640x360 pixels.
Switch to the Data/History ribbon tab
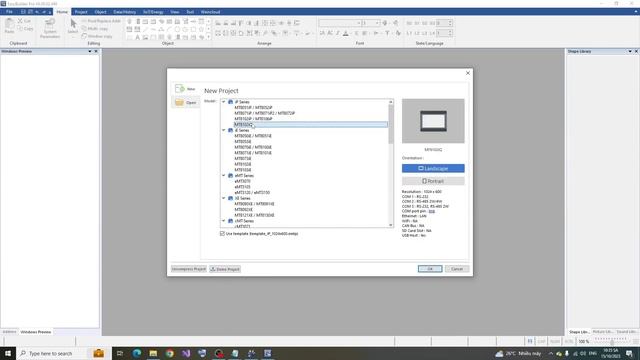coord(124,12)
